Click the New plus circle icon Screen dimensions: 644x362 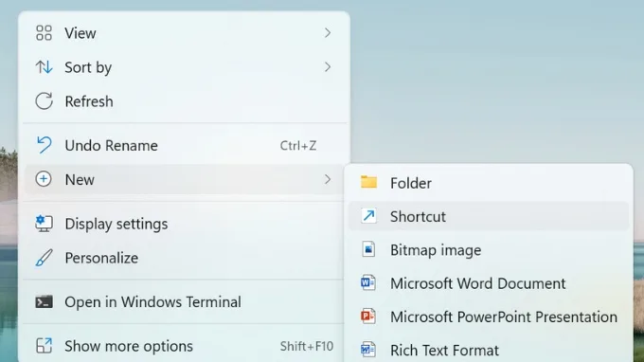coord(44,179)
